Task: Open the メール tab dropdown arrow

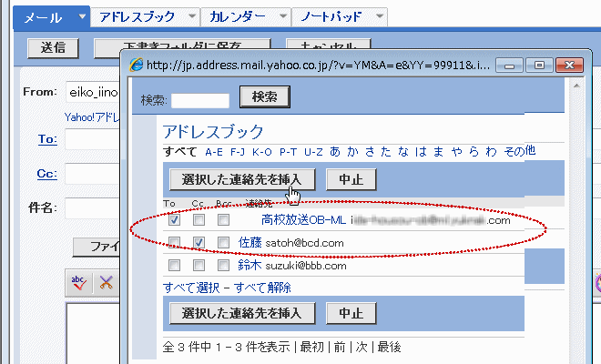Action: pyautogui.click(x=83, y=17)
